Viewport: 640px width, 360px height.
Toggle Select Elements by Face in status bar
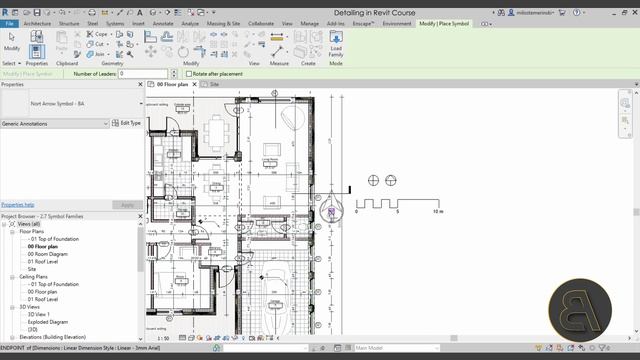pyautogui.click(x=570, y=348)
